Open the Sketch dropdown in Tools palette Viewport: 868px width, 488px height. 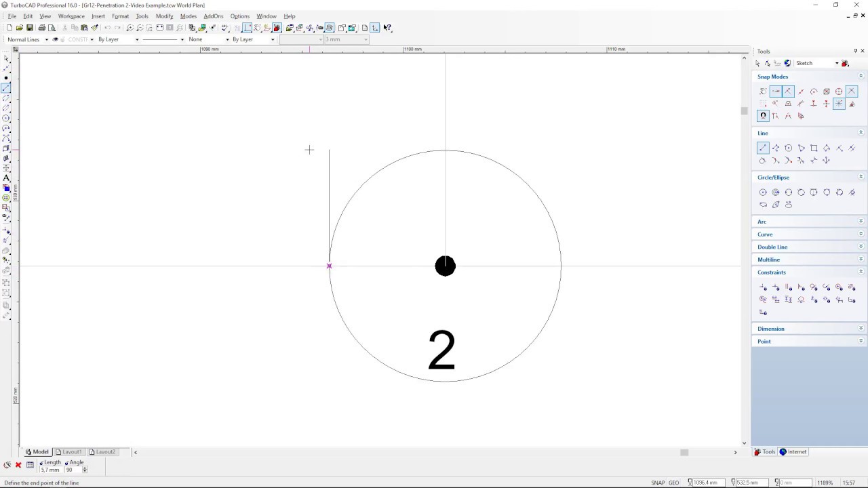tap(837, 63)
